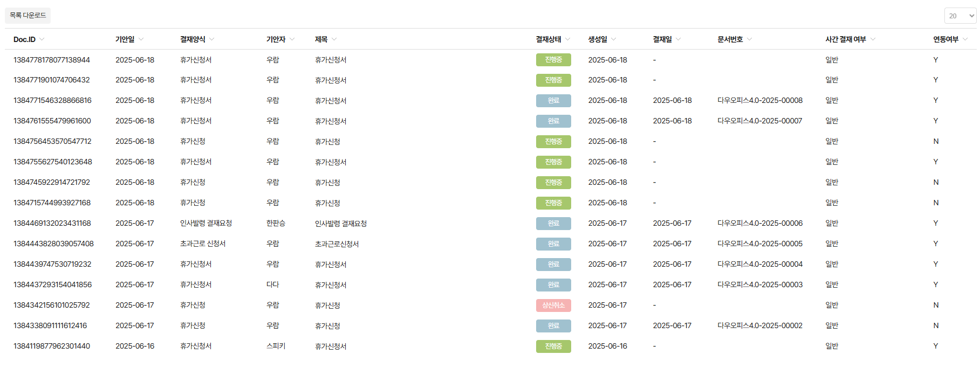The height and width of the screenshot is (368, 980).
Task: Click the 결재상태 column chevron icon
Action: coord(568,39)
